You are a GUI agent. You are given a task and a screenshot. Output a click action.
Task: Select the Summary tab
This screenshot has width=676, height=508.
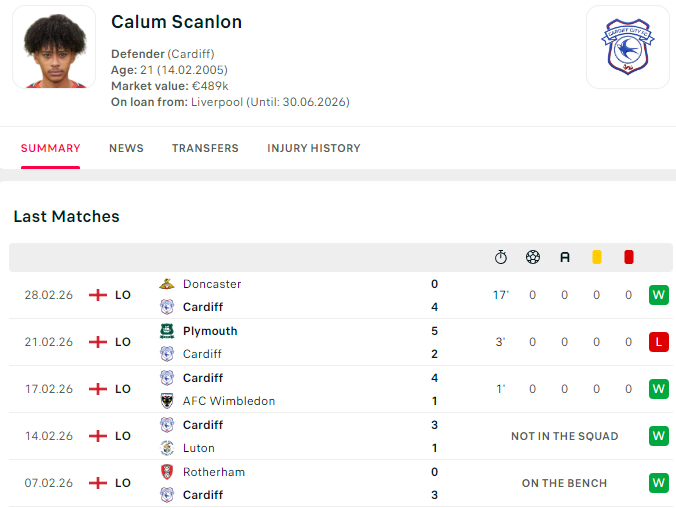click(50, 148)
